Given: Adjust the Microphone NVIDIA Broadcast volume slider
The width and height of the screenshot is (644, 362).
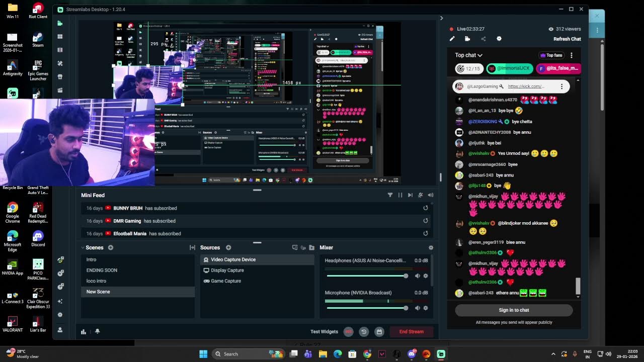Looking at the screenshot, I should point(367,308).
